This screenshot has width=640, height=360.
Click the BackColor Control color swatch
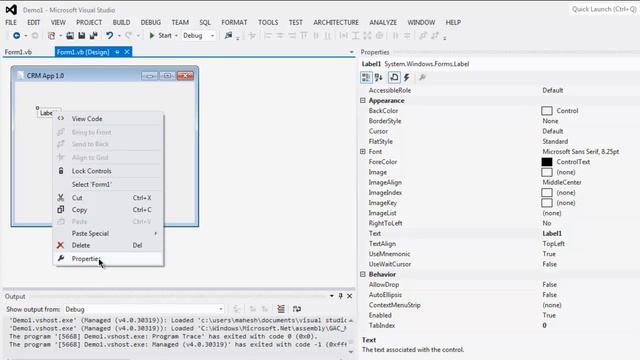[x=547, y=111]
